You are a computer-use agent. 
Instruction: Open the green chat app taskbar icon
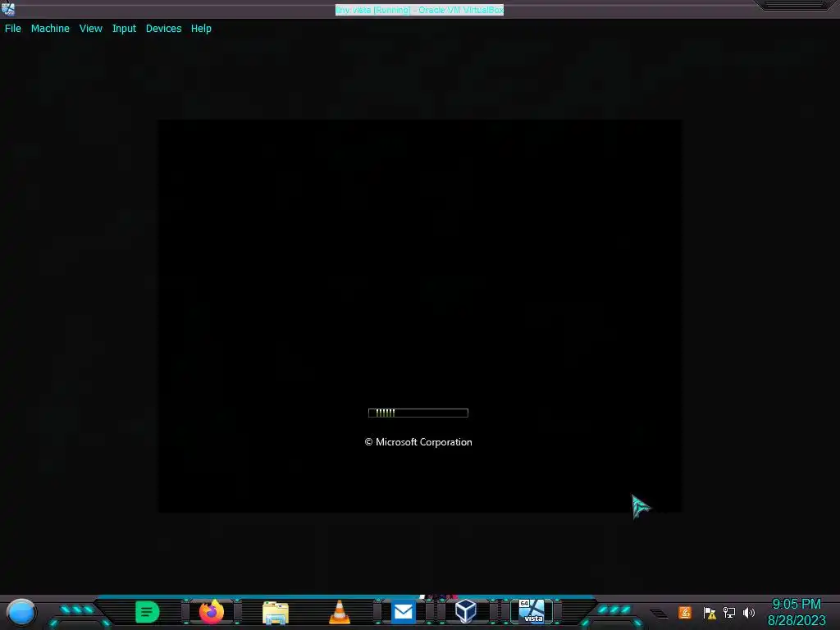coord(148,612)
